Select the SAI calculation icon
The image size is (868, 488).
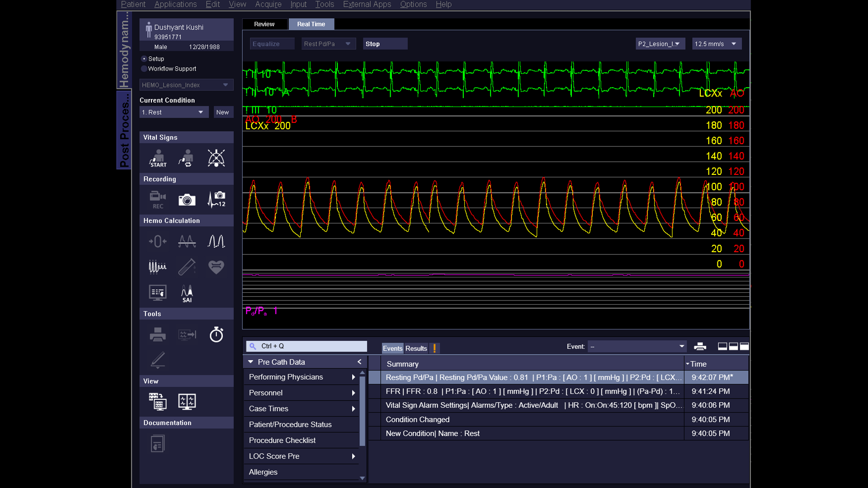(x=187, y=292)
